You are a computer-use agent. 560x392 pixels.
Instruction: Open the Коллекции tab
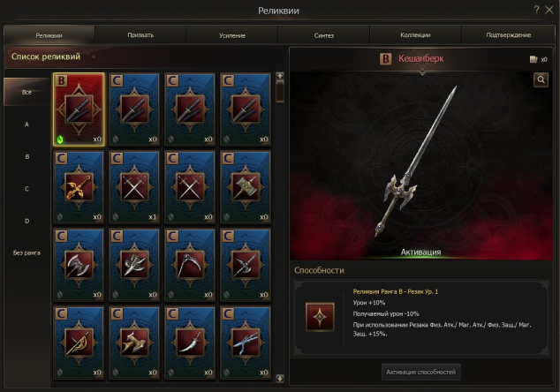[x=415, y=35]
